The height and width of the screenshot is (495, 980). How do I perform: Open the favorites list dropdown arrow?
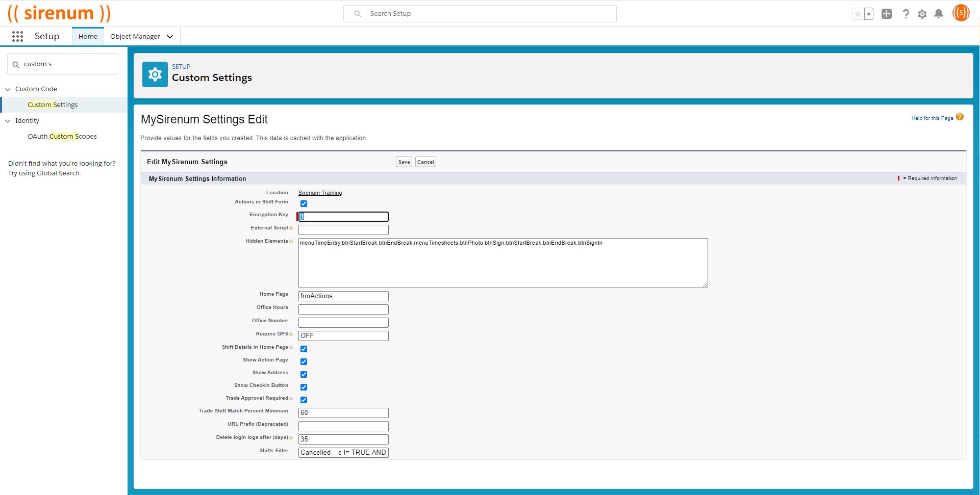(868, 14)
